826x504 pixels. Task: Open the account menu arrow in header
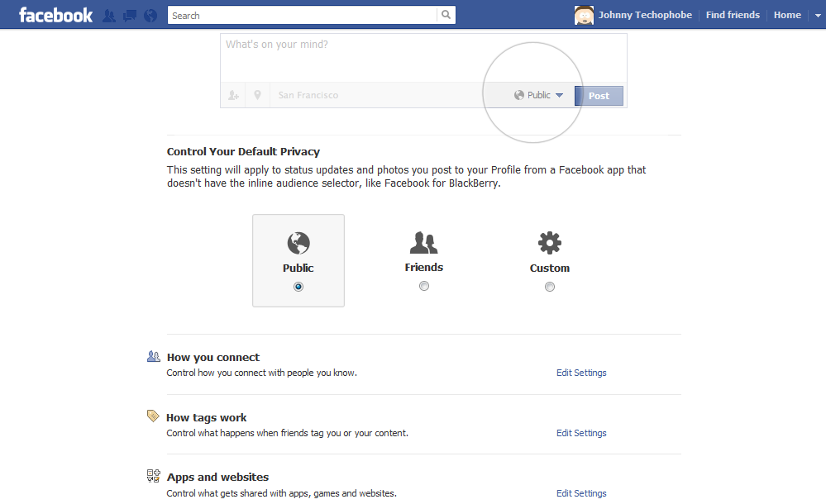tap(818, 15)
